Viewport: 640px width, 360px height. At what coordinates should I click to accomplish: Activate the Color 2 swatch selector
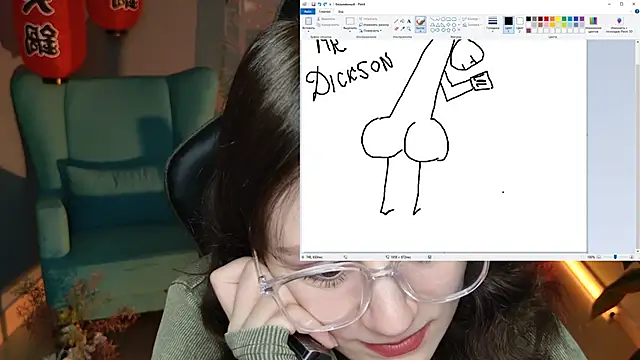520,24
